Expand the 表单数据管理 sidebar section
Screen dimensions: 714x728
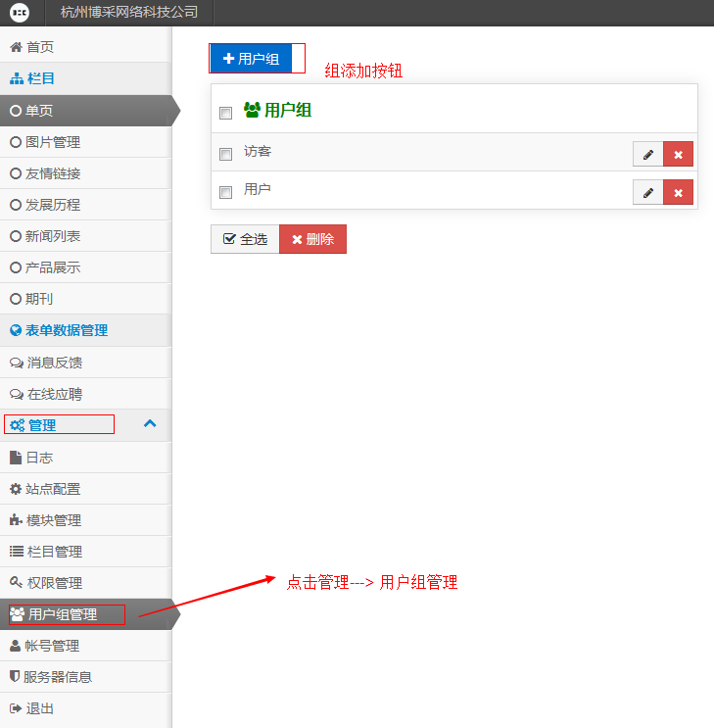coord(66,330)
